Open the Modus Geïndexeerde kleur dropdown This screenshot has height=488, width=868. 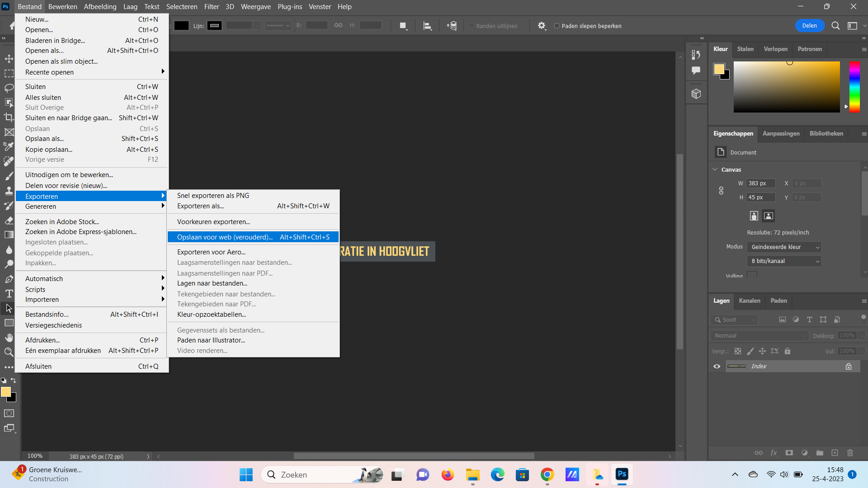[x=784, y=247]
